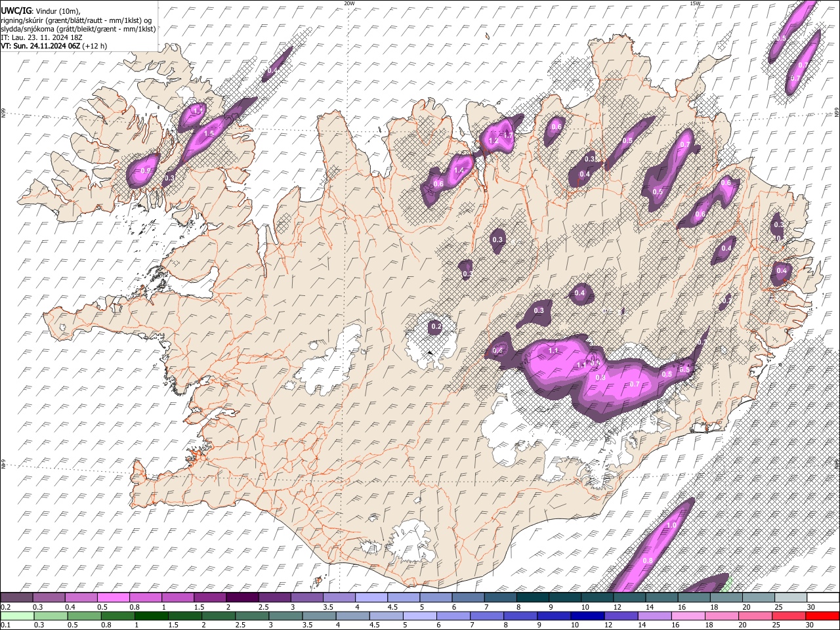This screenshot has width=840, height=630.
Task: Select the dark green swatch between 1 and 1.5
Action: (150, 616)
